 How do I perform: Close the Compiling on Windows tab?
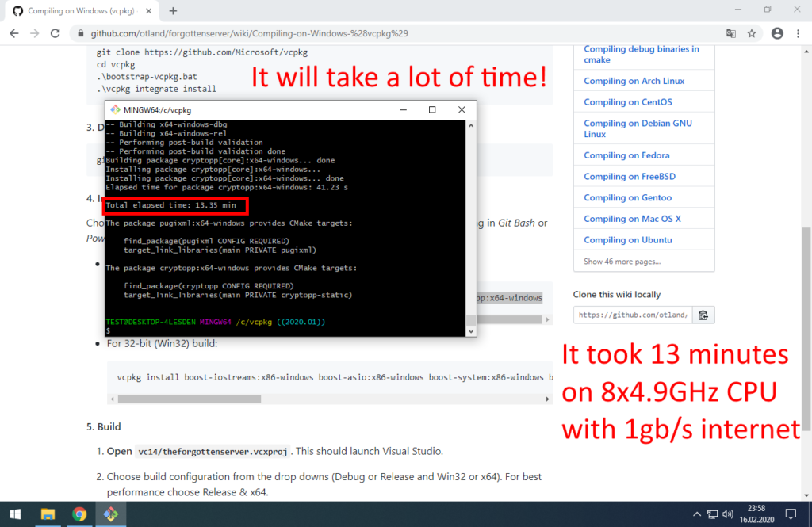(x=148, y=11)
